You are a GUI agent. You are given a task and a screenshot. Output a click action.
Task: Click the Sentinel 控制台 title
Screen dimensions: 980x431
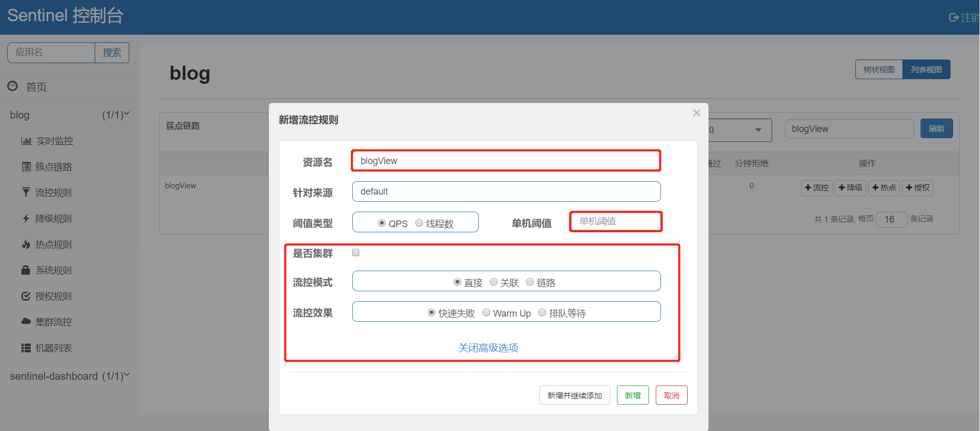(65, 16)
